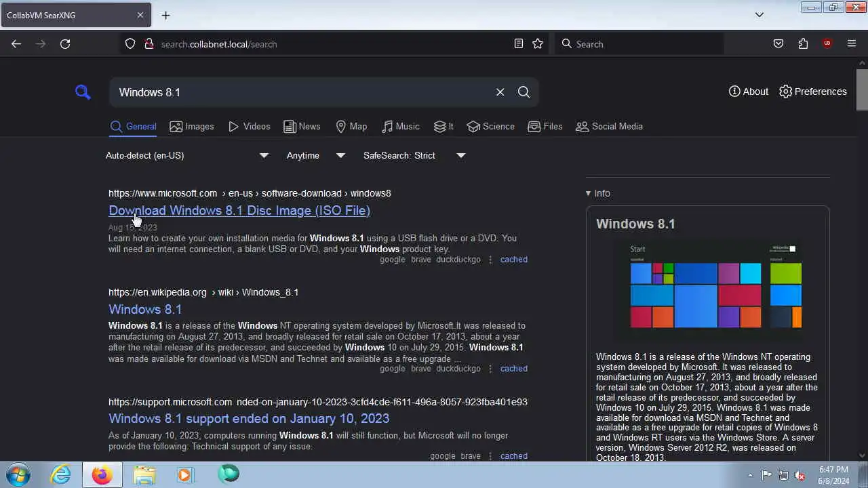
Task: Open the shield tracking protection icon
Action: pos(130,44)
